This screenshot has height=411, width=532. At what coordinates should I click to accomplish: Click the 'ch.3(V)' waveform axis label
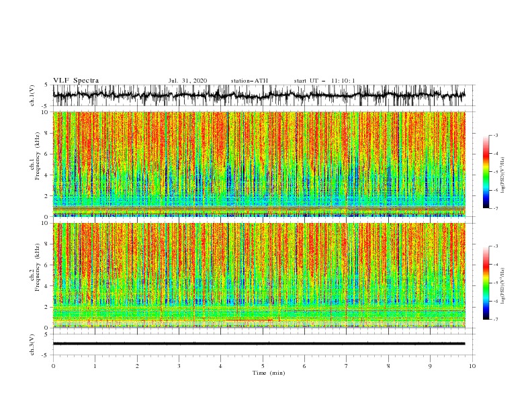click(x=32, y=345)
